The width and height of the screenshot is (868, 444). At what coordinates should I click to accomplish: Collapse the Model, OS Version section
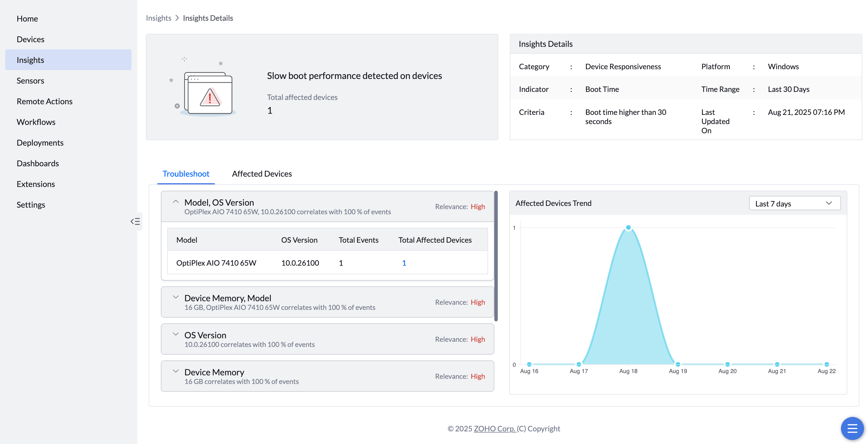click(175, 202)
